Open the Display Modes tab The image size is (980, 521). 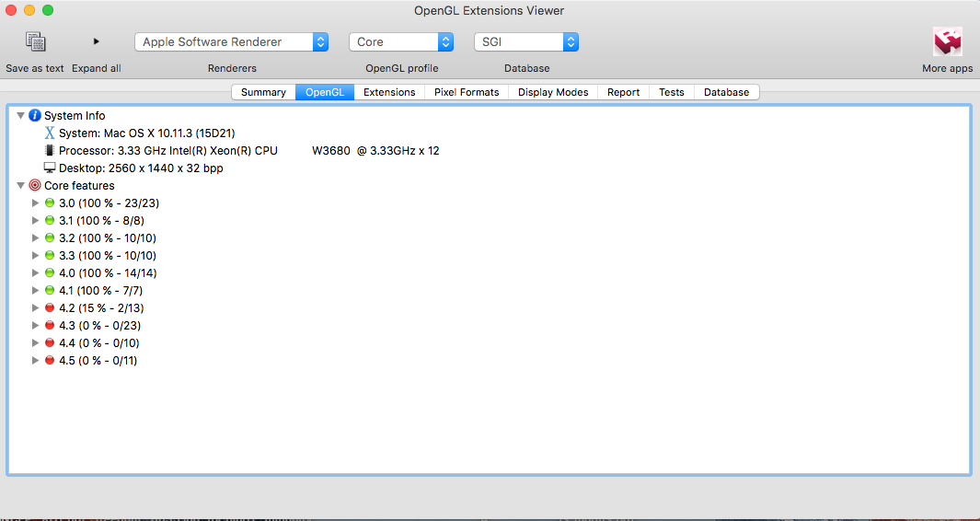pyautogui.click(x=553, y=92)
